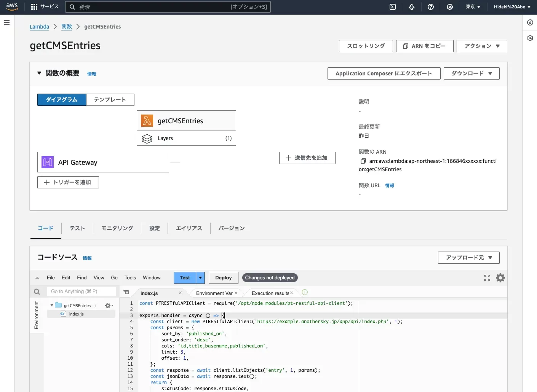Screen dimensions: 537x392
Task: Go to Lambda breadcrumb link
Action: pyautogui.click(x=39, y=27)
